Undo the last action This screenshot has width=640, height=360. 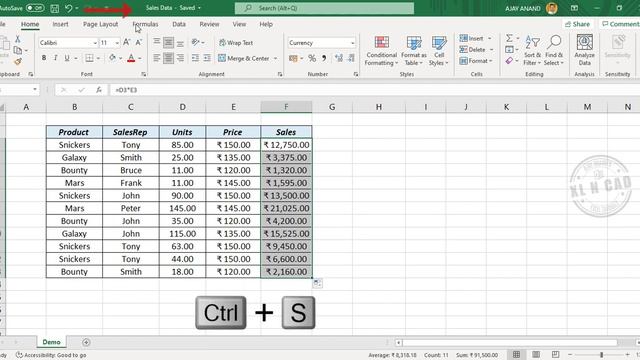(68, 8)
